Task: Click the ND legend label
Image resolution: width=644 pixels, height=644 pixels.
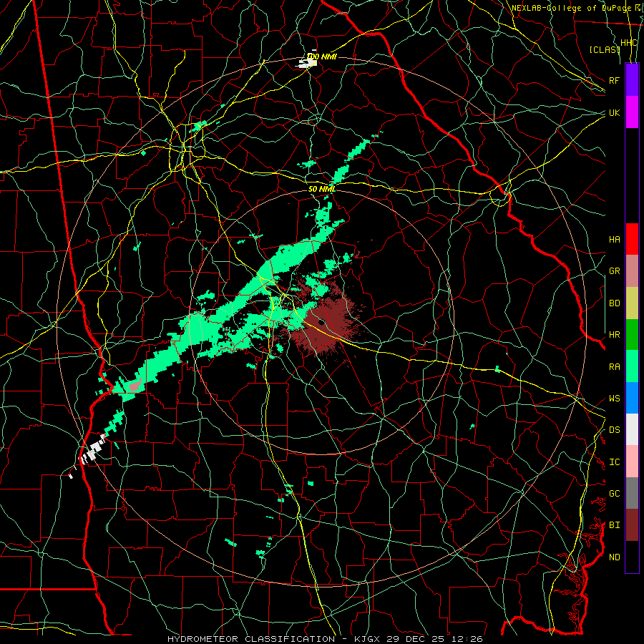Action: click(x=614, y=557)
